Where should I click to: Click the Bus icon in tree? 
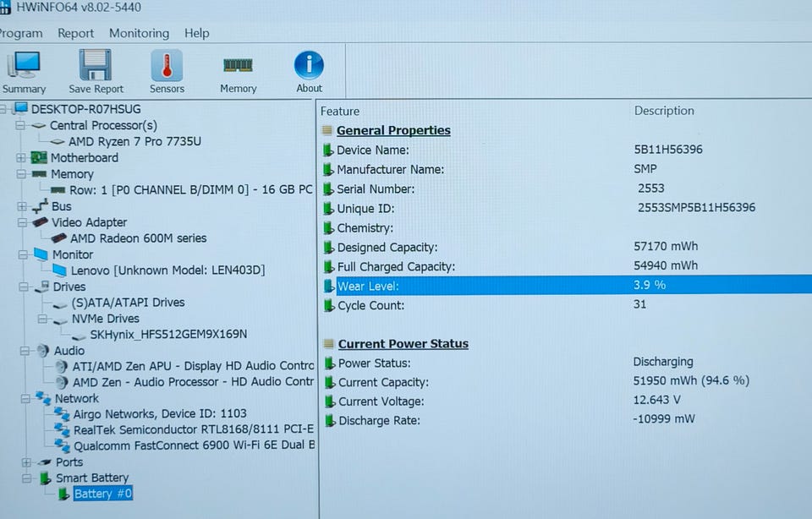tap(40, 206)
